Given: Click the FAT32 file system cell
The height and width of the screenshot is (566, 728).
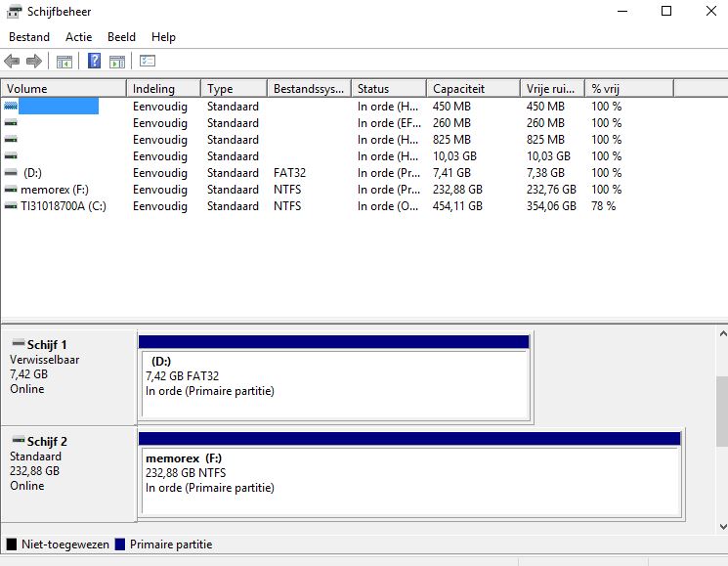Looking at the screenshot, I should (289, 173).
